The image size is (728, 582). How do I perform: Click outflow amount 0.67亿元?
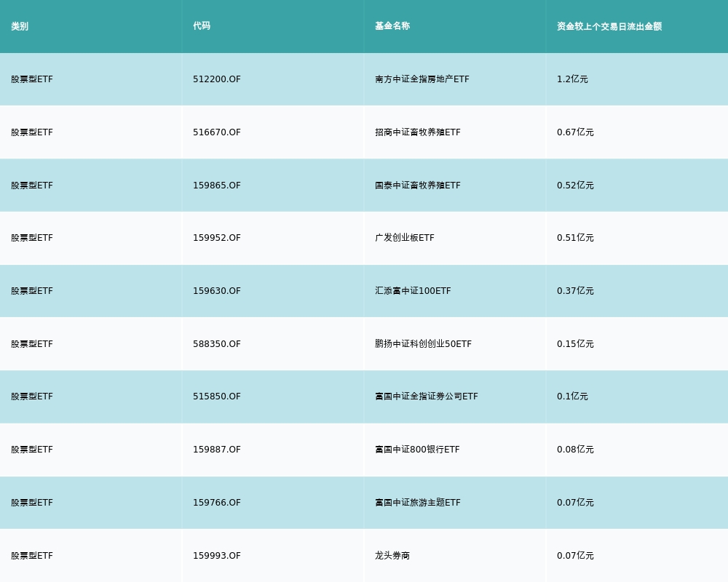(575, 132)
